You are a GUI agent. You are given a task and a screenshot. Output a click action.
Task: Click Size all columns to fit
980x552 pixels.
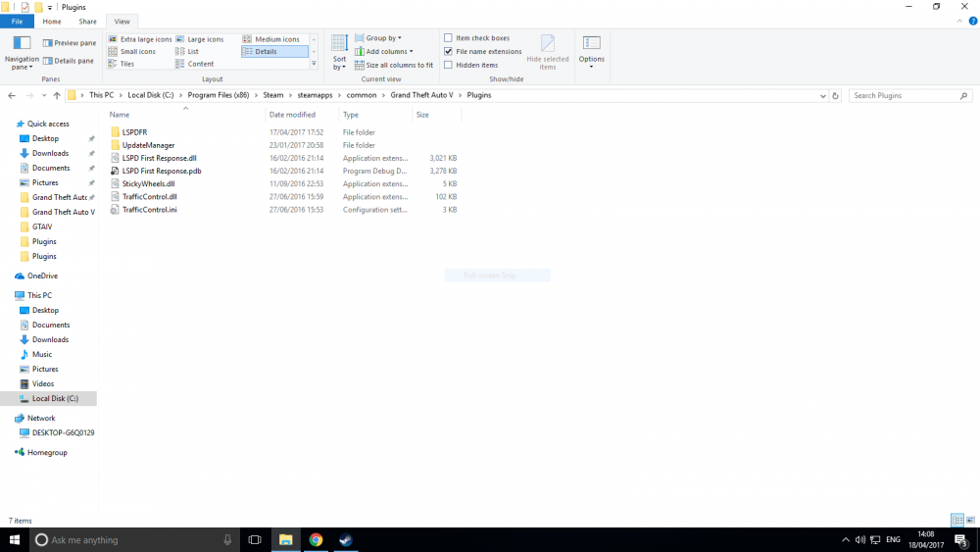click(394, 65)
